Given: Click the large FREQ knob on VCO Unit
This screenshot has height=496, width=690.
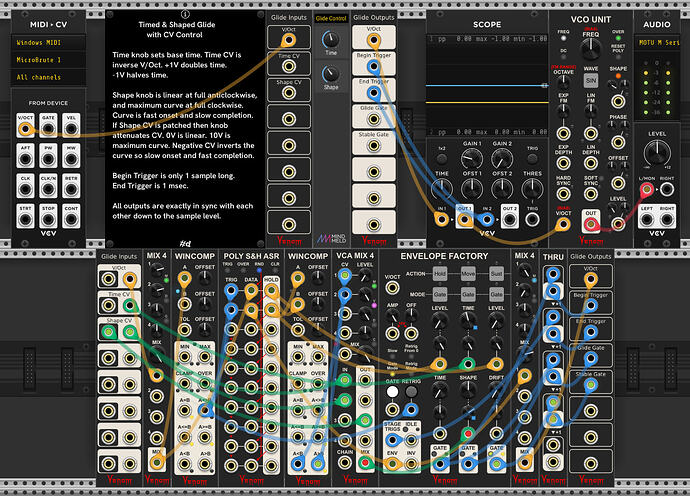Looking at the screenshot, I should 591,49.
